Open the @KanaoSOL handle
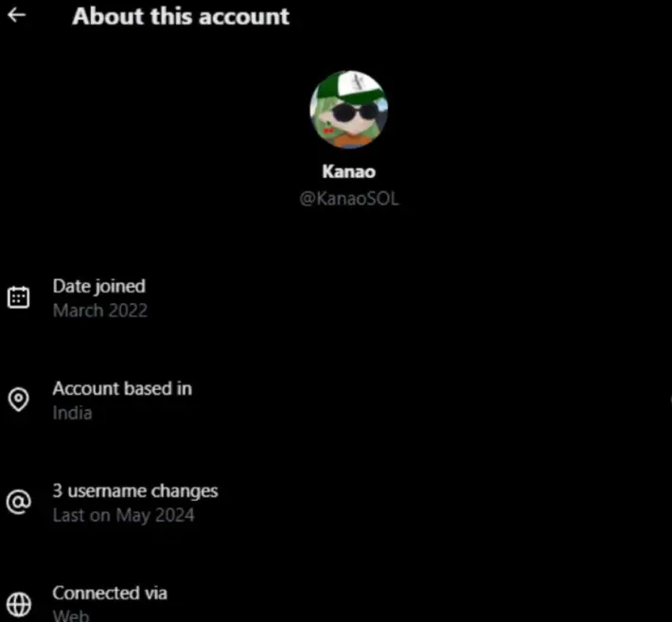Screen dimensions: 672x622 point(349,199)
